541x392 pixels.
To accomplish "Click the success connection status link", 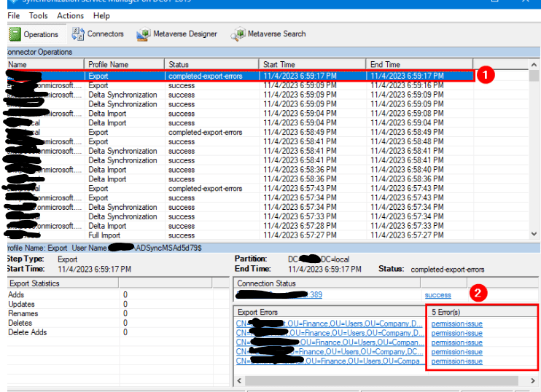I will click(437, 295).
